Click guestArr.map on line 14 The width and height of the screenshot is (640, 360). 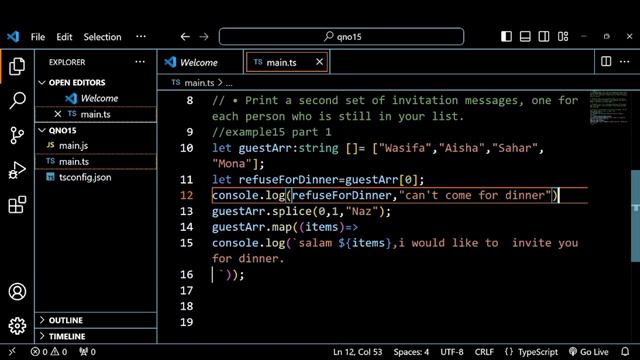tap(252, 227)
